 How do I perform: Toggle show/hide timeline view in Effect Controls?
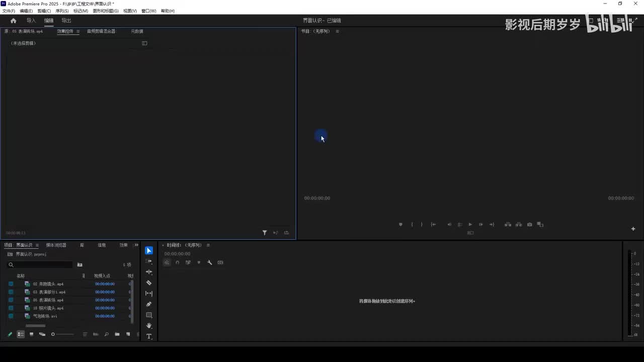click(x=144, y=43)
